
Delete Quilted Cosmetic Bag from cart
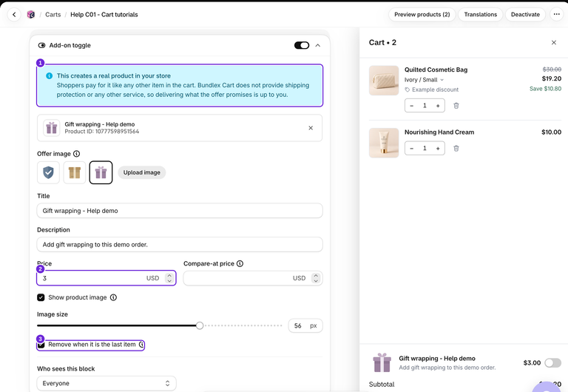tap(456, 106)
